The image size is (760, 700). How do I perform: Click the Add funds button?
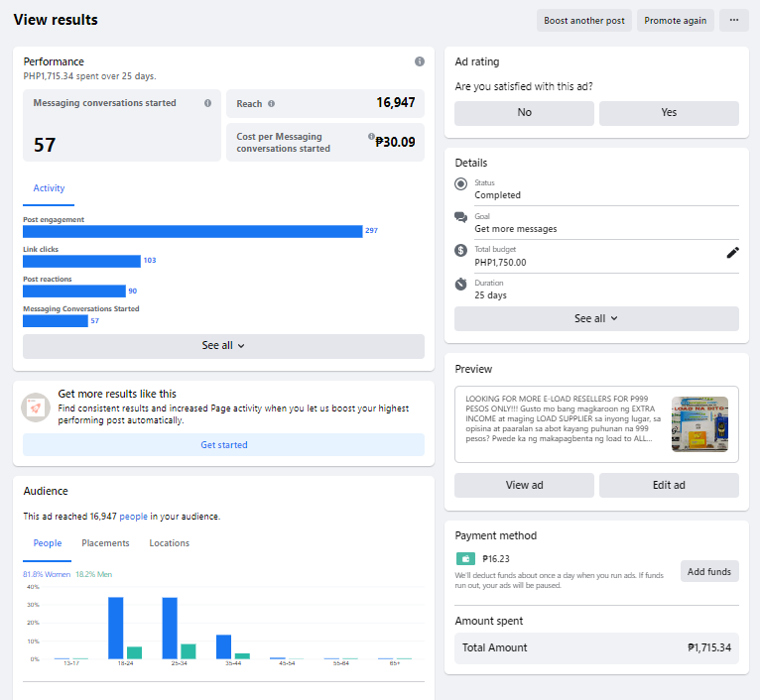click(x=708, y=572)
